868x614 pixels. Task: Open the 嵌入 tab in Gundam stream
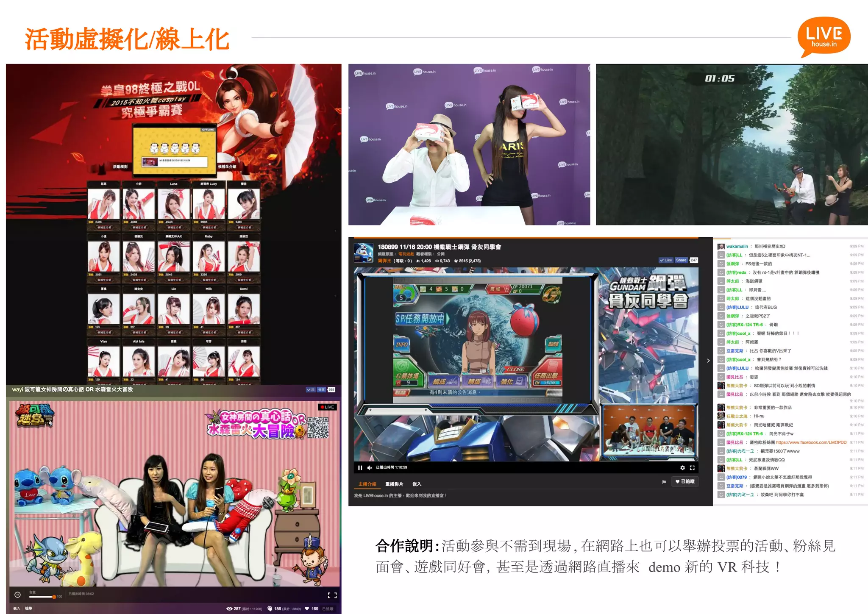tap(417, 484)
